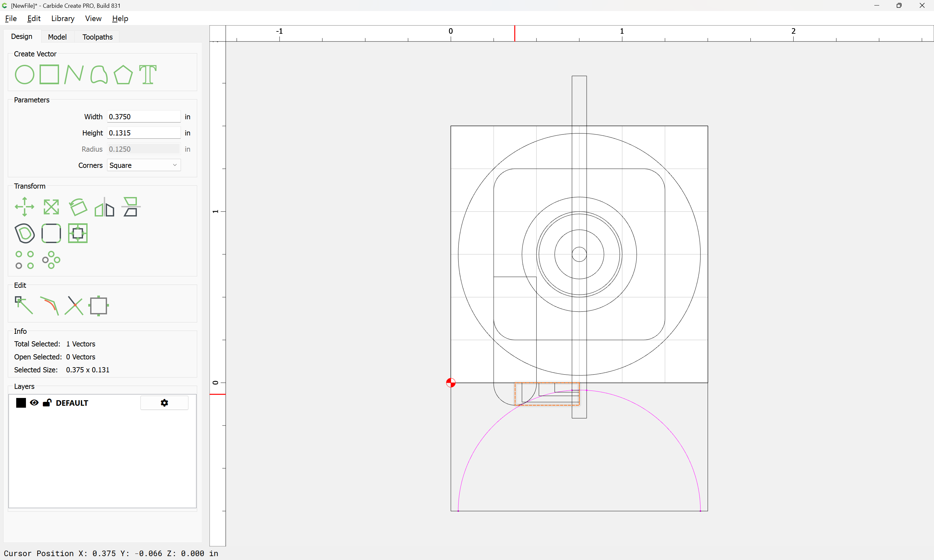Toggle lock on the DEFAULT layer
934x560 pixels.
click(47, 402)
